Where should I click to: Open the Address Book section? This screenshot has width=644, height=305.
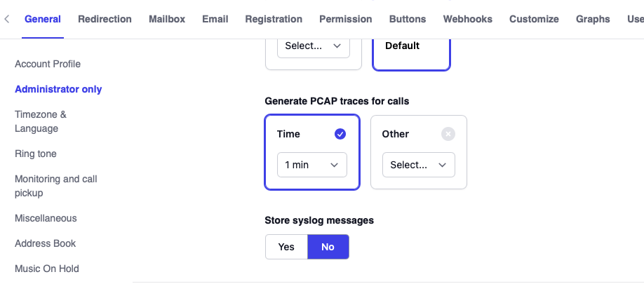click(x=46, y=243)
